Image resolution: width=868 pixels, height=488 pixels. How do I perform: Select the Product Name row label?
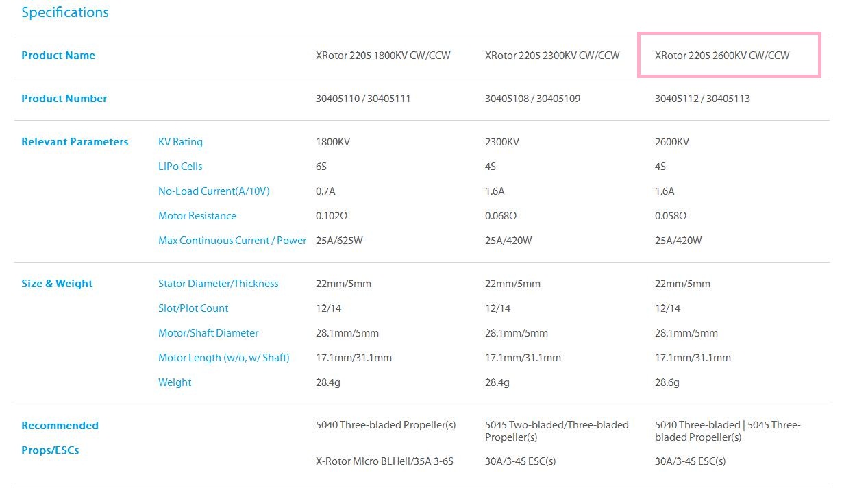coord(58,56)
